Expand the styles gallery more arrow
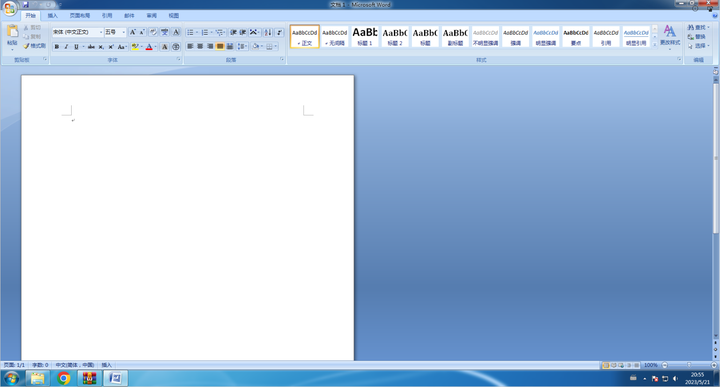Screen dimensions: 720x387 [x=655, y=45]
